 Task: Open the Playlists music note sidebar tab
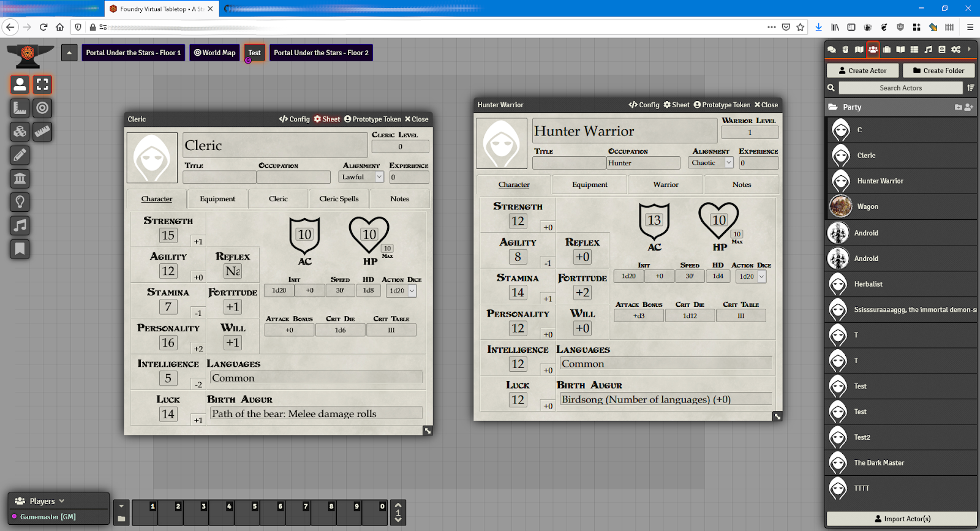[928, 50]
